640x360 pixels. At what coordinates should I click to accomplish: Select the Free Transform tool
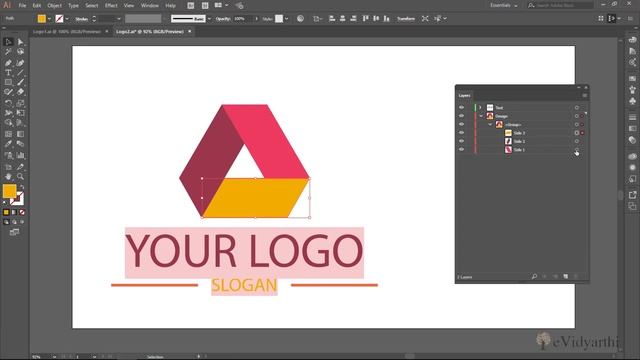tap(20, 113)
